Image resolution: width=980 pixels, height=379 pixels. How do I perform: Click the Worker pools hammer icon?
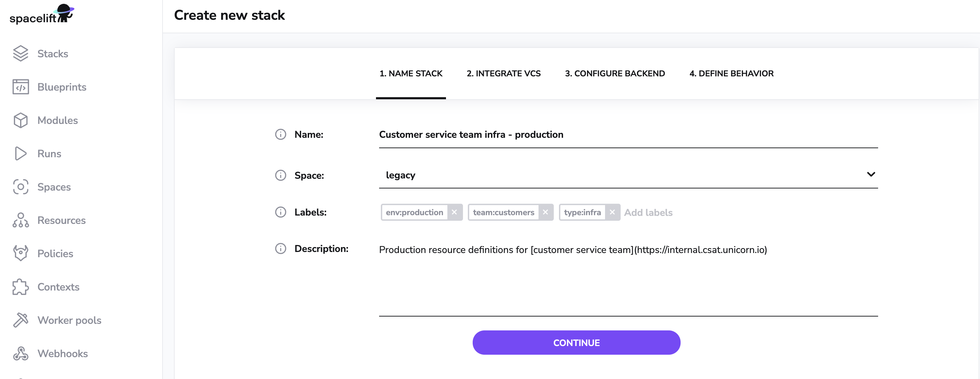coord(20,320)
